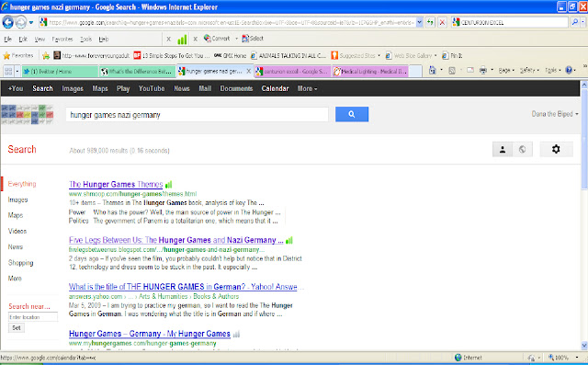Image resolution: width=588 pixels, height=365 pixels.
Task: Click the green signal bars toolbar icon
Action: pyautogui.click(x=182, y=39)
